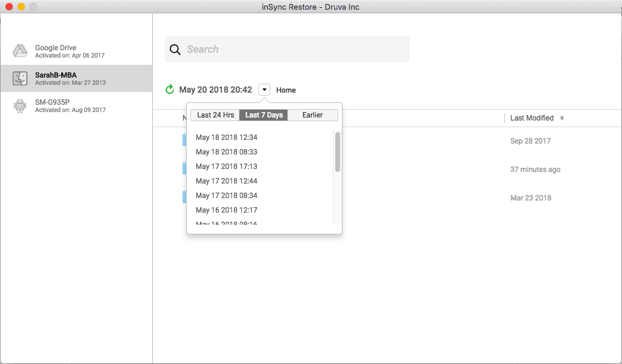Click the Last Modified column header
The height and width of the screenshot is (364, 622).
pos(532,118)
